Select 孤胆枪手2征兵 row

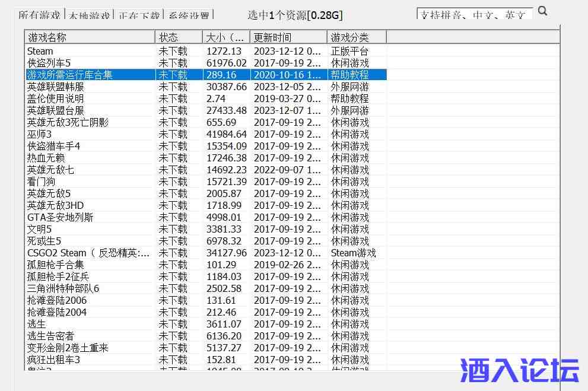205,276
